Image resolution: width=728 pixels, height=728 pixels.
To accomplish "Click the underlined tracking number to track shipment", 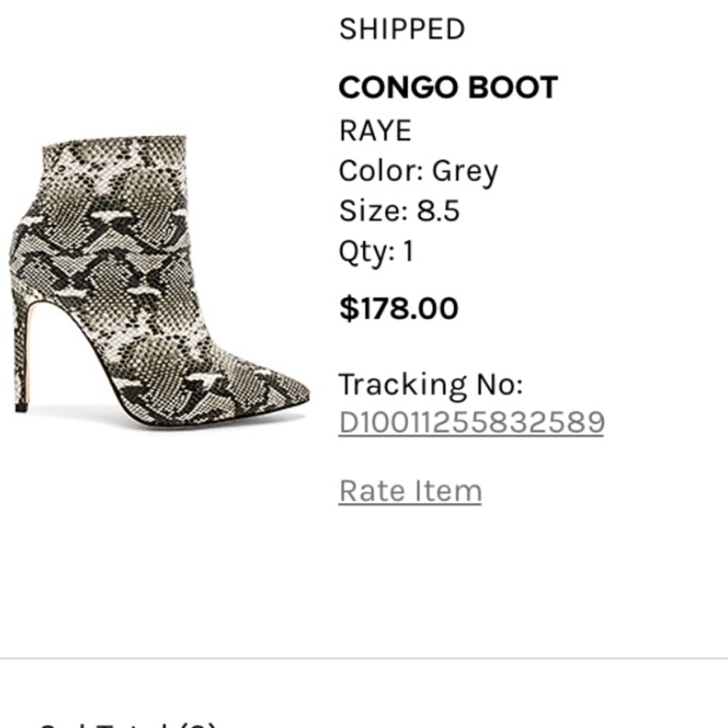I will pos(471,422).
